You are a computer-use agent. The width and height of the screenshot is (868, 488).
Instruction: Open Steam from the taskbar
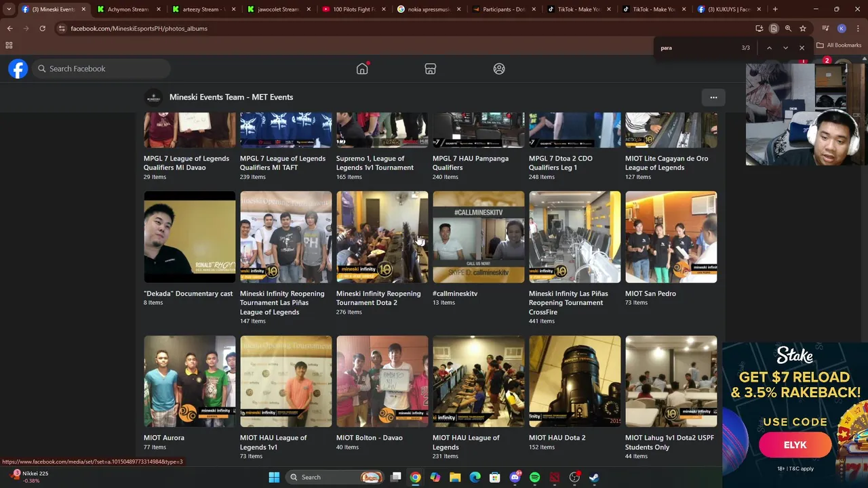tap(594, 477)
